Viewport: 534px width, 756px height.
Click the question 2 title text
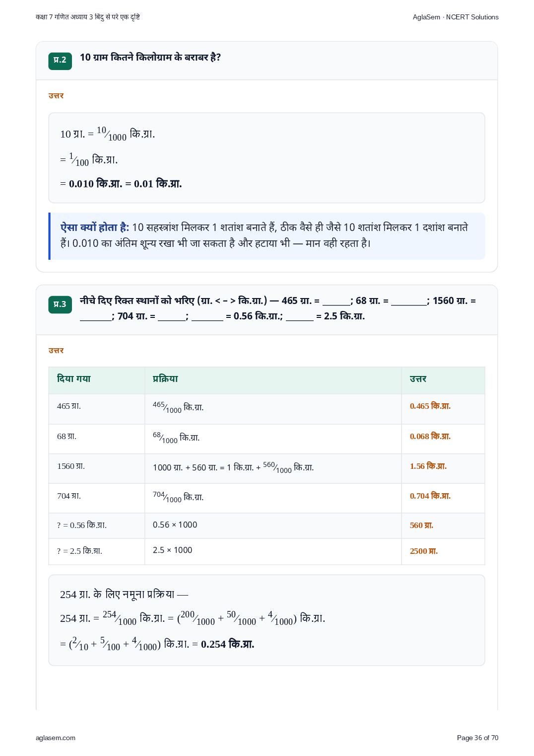tap(150, 58)
